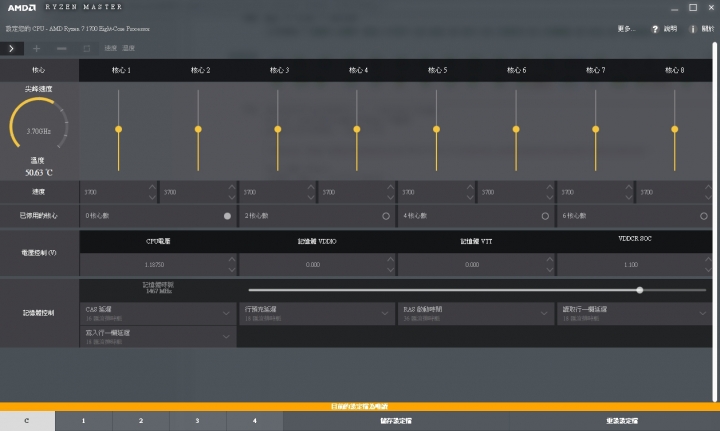The image size is (720, 431).
Task: Expand the 寫入行一欄延遲 dropdown
Action: [x=226, y=336]
